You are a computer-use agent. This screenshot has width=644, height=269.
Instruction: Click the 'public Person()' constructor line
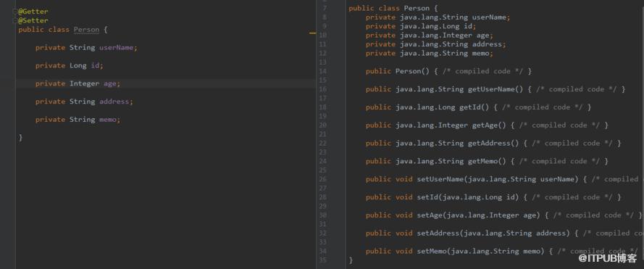pyautogui.click(x=448, y=72)
